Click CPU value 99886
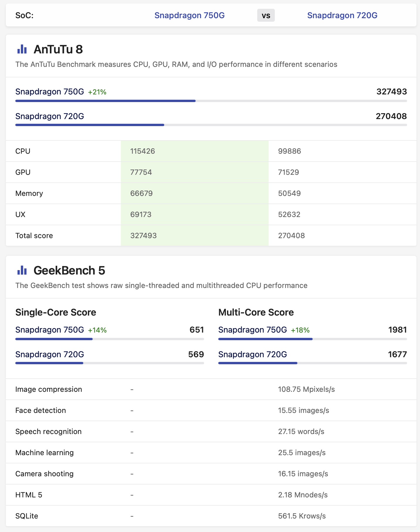This screenshot has height=532, width=420. click(289, 151)
